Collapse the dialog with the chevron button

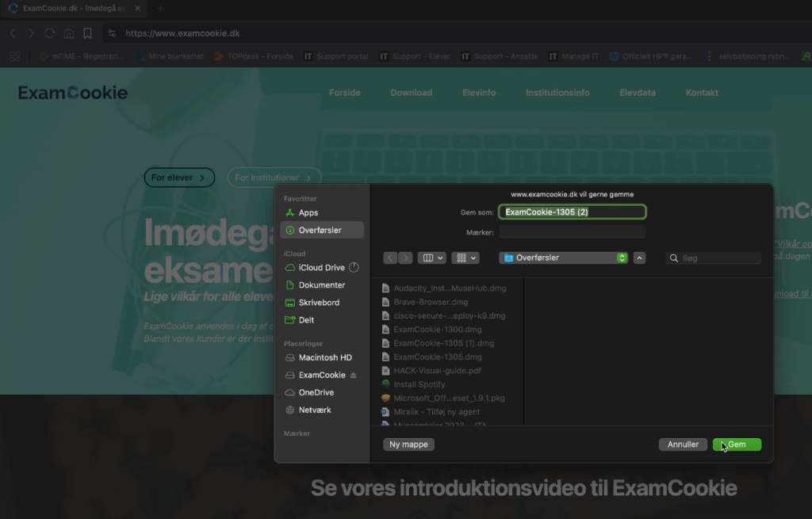click(640, 258)
